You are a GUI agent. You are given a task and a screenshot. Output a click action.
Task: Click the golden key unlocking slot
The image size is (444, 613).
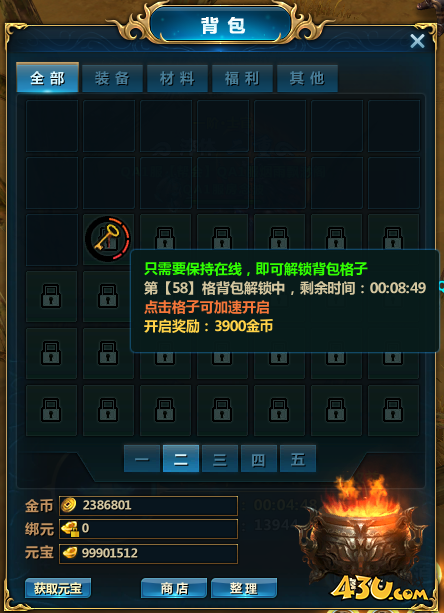[108, 239]
